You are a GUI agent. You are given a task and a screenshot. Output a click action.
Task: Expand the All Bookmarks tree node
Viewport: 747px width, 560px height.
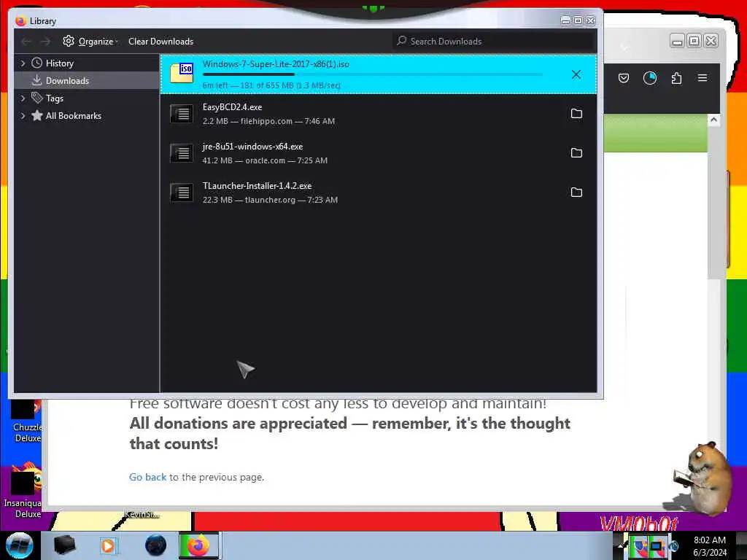tap(23, 116)
